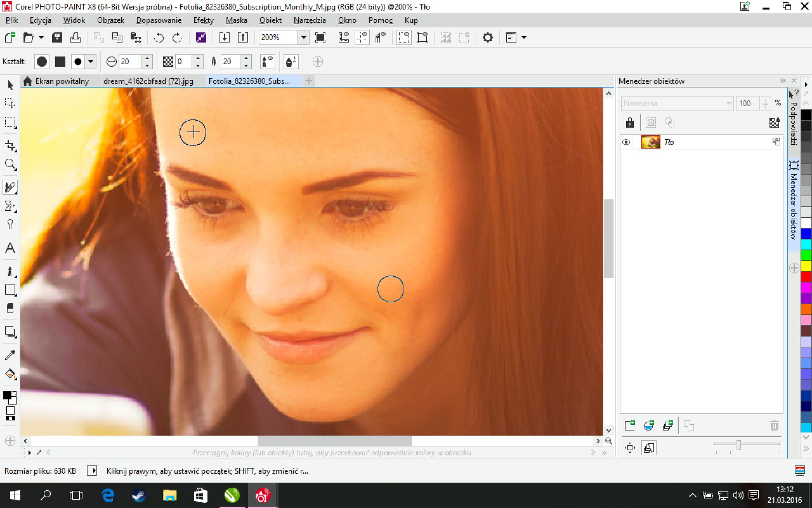The image size is (812, 508).
Task: Toggle the lock transparency padlock
Action: 629,123
